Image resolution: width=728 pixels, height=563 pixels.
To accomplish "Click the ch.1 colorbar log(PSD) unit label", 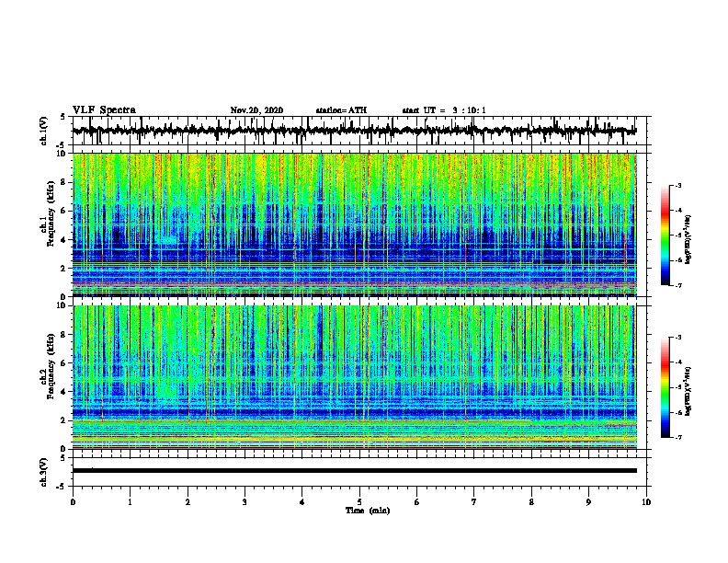I will [x=688, y=240].
